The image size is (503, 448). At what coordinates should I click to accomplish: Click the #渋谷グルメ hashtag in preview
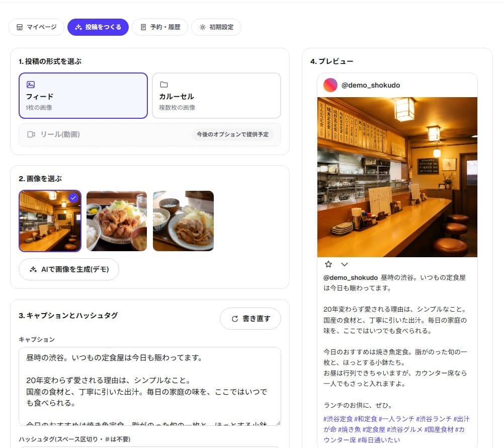click(404, 429)
